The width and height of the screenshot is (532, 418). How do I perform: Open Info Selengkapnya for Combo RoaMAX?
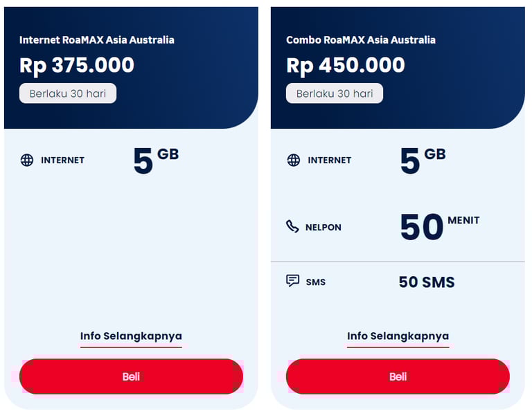[398, 336]
